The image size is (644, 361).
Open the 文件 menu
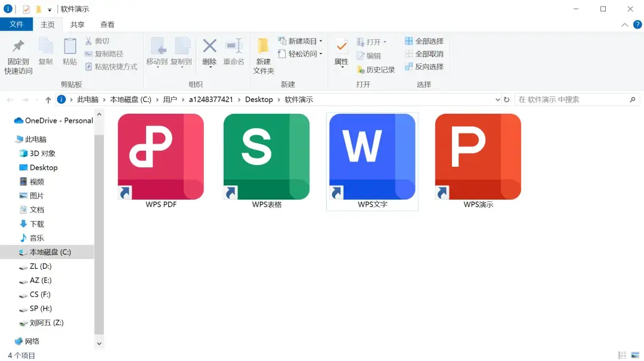tap(17, 24)
